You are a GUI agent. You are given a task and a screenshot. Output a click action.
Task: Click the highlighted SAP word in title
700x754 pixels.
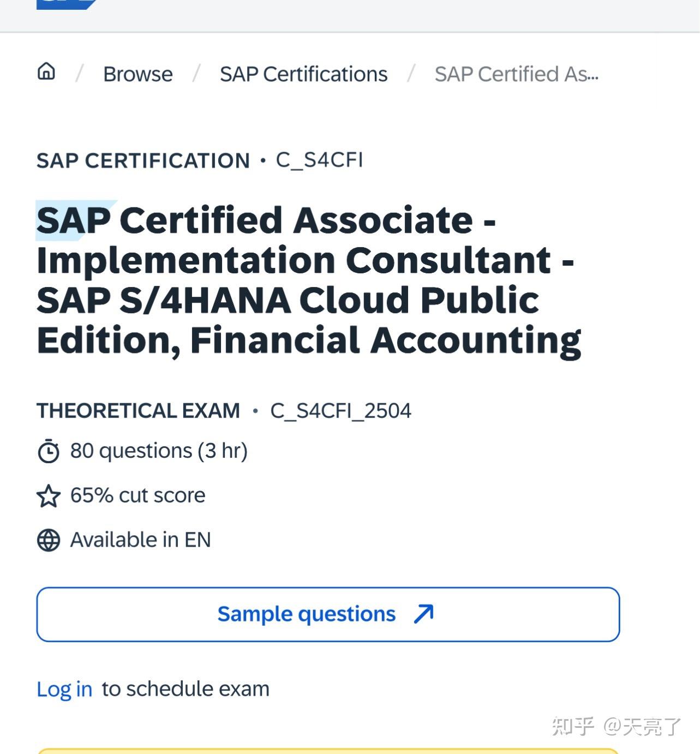(x=74, y=220)
